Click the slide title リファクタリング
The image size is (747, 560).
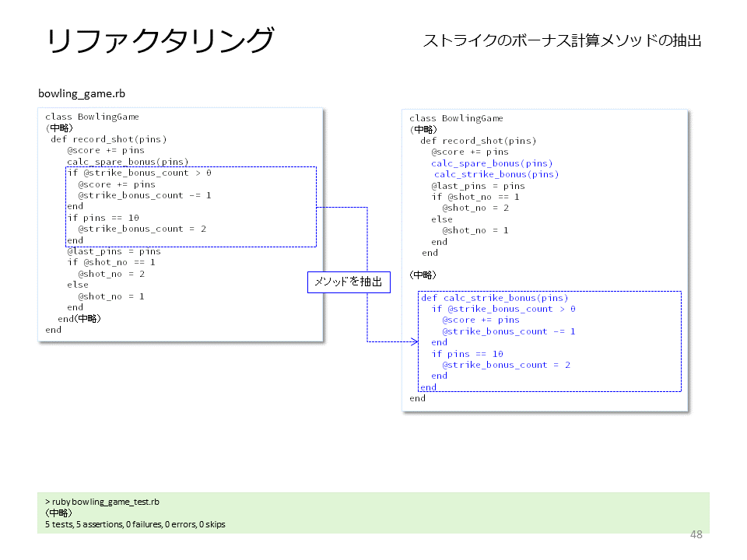(x=160, y=40)
